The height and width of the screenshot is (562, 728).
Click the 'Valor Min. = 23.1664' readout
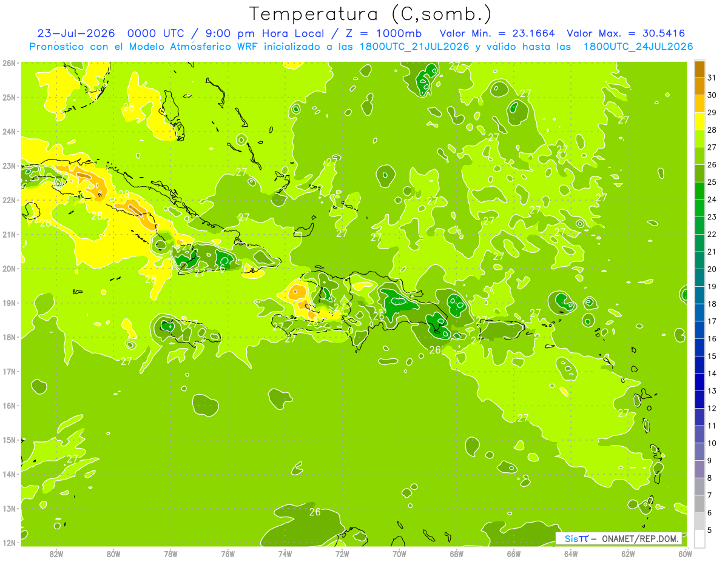[x=497, y=33]
